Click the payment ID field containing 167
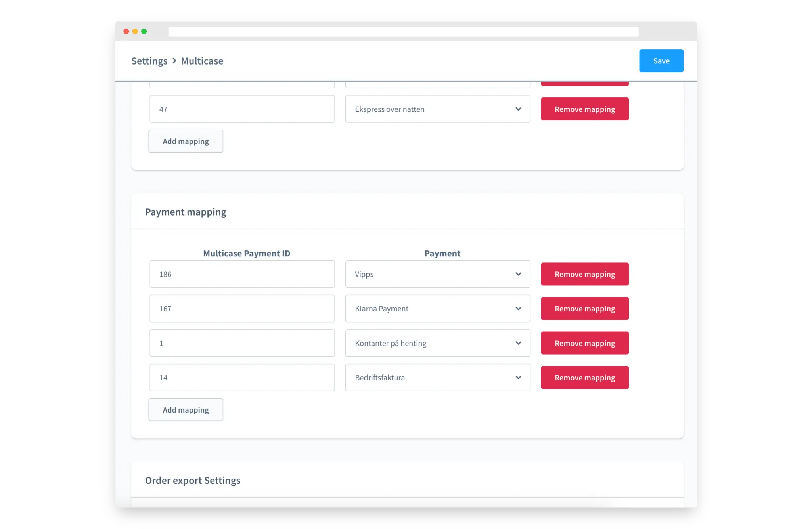812x529 pixels. pos(242,309)
